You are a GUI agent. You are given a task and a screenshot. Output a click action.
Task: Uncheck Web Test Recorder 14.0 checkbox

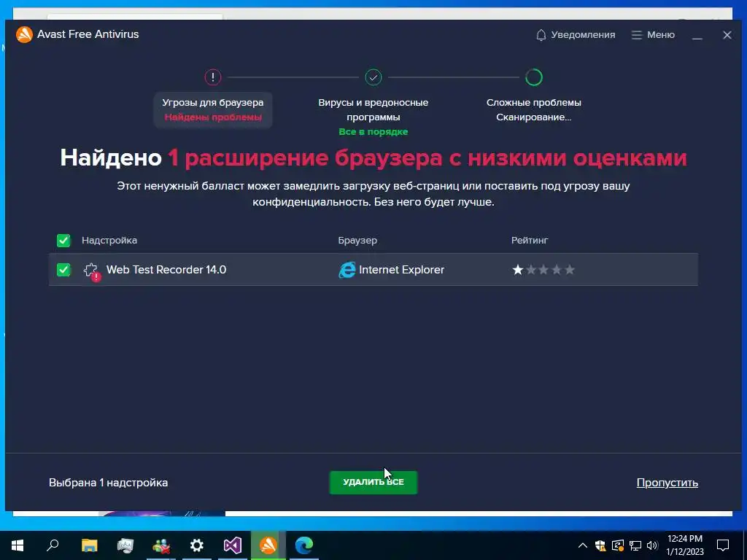click(x=63, y=270)
